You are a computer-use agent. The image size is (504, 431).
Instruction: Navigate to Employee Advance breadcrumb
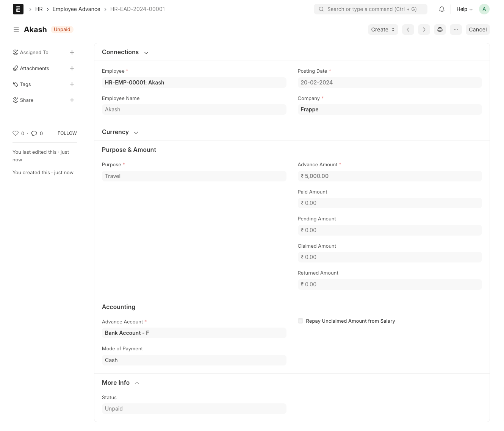click(x=76, y=9)
